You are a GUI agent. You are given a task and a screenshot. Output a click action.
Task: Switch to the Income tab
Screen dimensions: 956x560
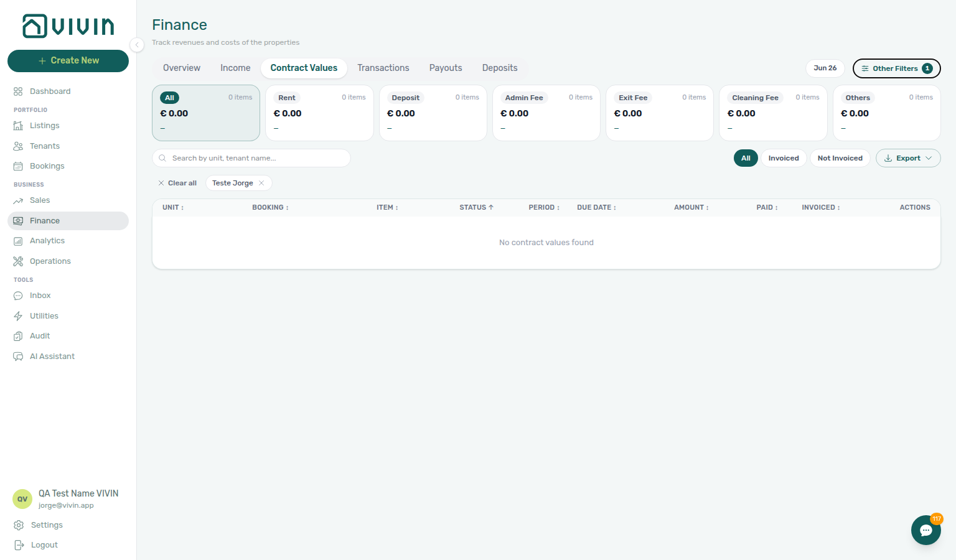[235, 68]
